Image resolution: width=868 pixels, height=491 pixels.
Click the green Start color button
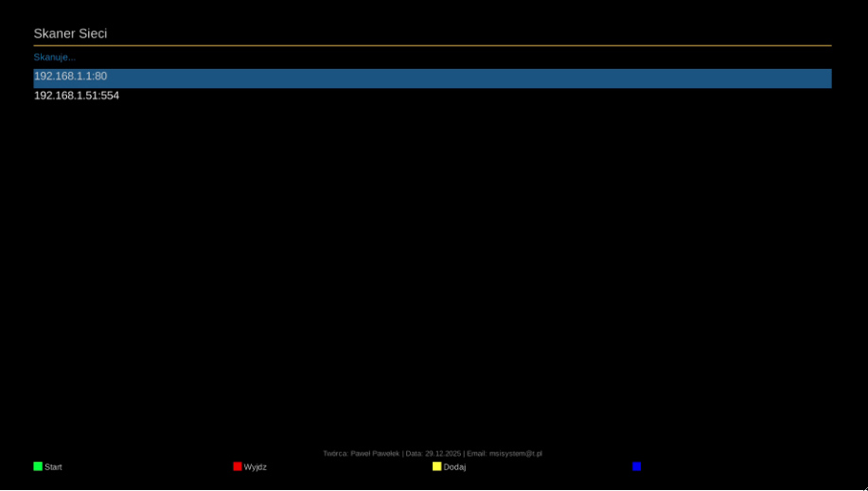point(38,466)
